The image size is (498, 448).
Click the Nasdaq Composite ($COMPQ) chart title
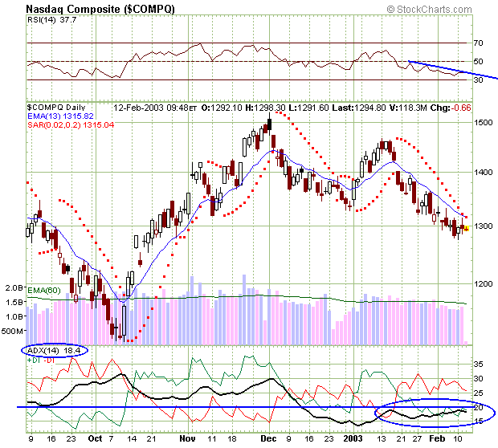(100, 9)
